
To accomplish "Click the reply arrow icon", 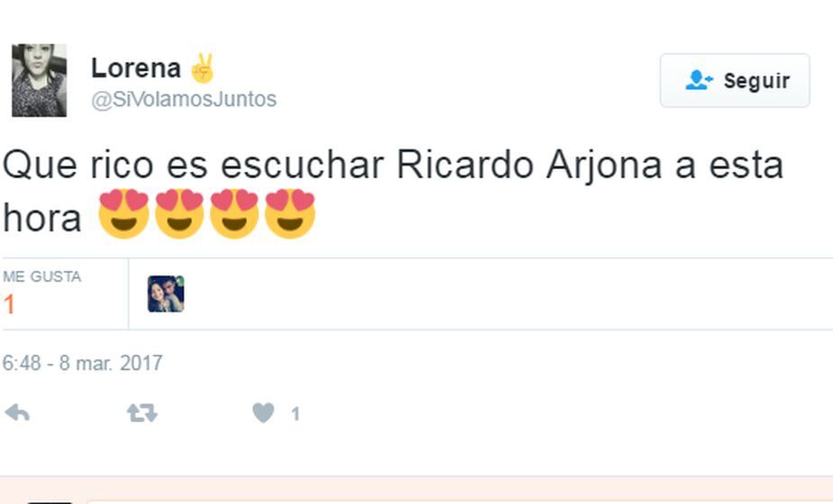I will coord(17,413).
